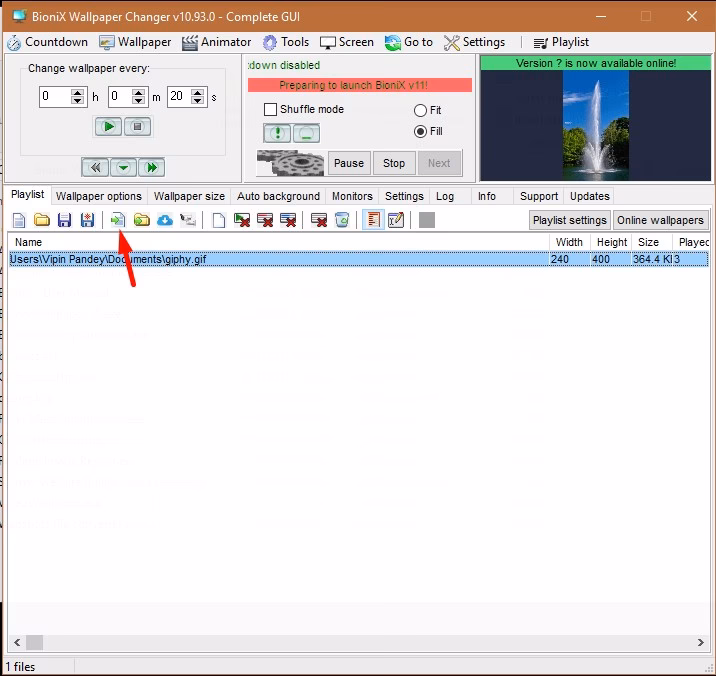Switch to the Monitors tab
The width and height of the screenshot is (716, 676).
point(352,196)
